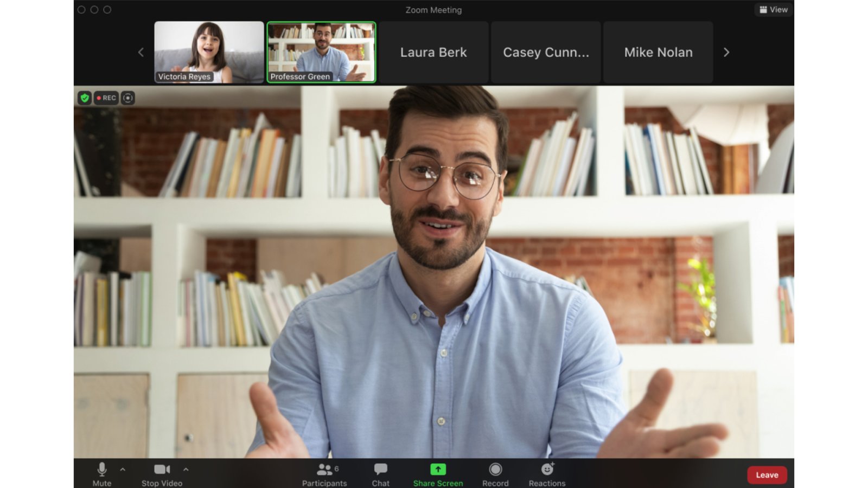Image resolution: width=868 pixels, height=488 pixels.
Task: Open the View layout menu
Action: (x=773, y=10)
